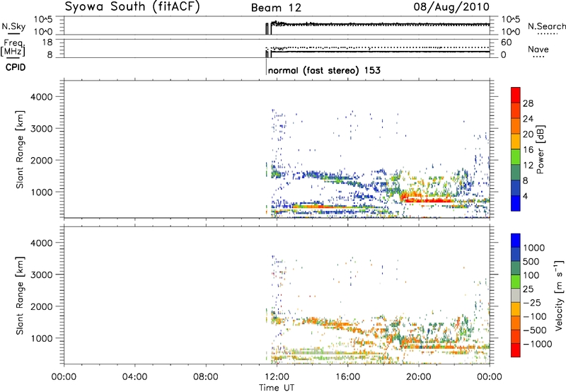
Task: Click the Velocity segment between 500 and 1000
Action: coord(516,254)
